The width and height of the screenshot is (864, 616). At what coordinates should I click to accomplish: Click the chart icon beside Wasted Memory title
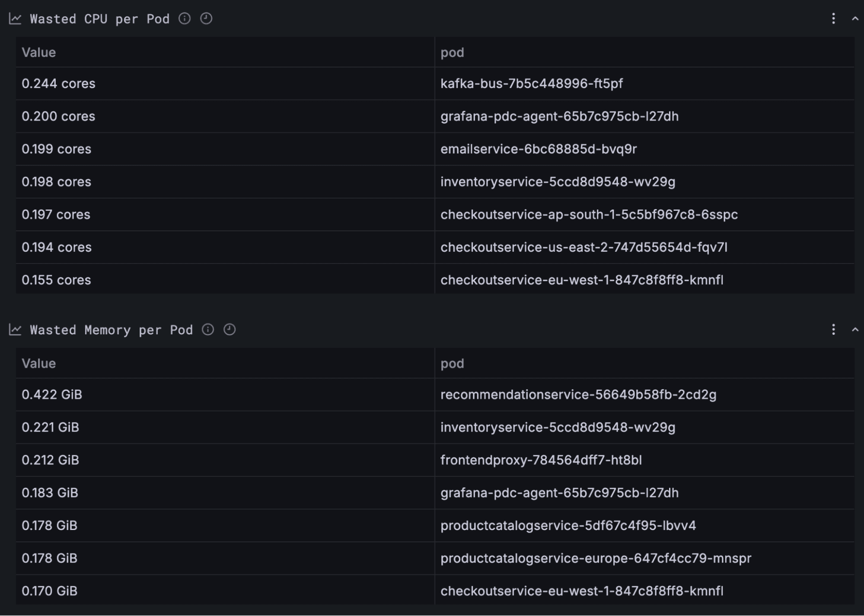point(15,330)
